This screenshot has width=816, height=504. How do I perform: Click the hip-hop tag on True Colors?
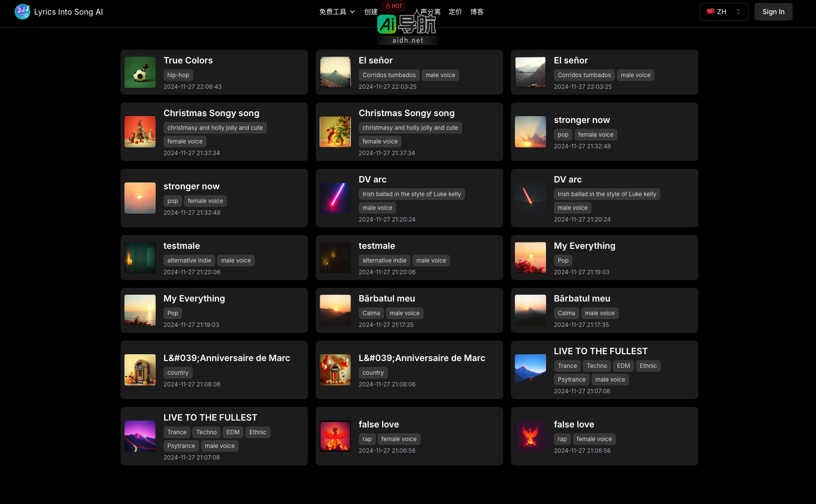coord(178,75)
